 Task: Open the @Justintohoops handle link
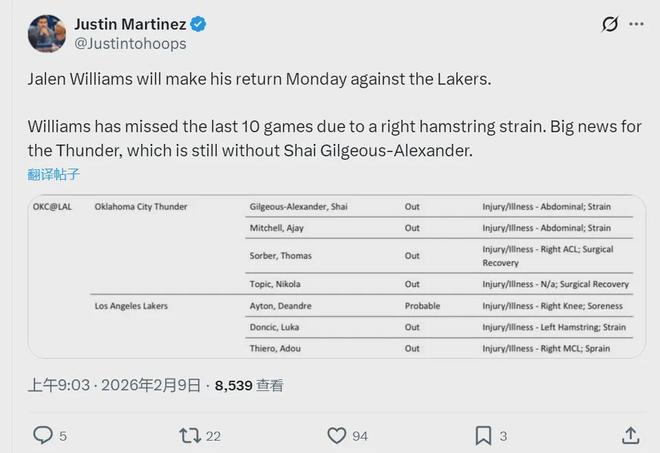pos(130,44)
